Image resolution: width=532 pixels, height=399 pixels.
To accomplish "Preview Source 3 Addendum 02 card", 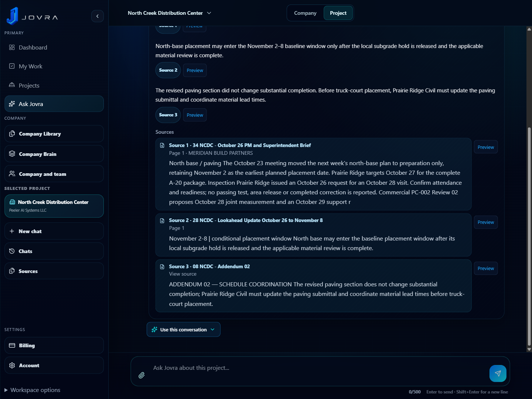I will click(485, 269).
